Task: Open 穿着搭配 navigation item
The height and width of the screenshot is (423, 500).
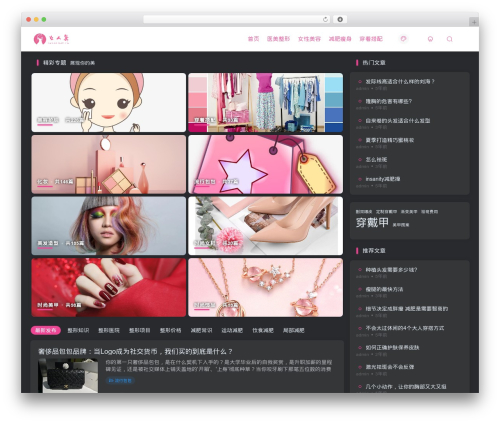Action: click(x=371, y=39)
